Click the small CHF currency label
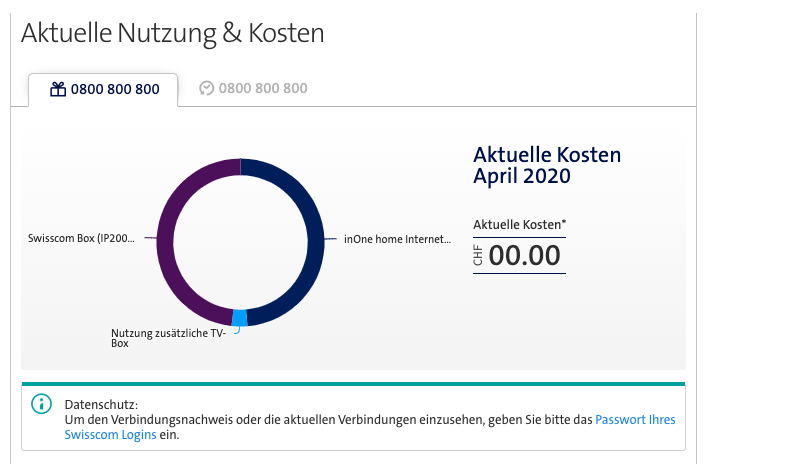This screenshot has height=464, width=786. pyautogui.click(x=479, y=258)
